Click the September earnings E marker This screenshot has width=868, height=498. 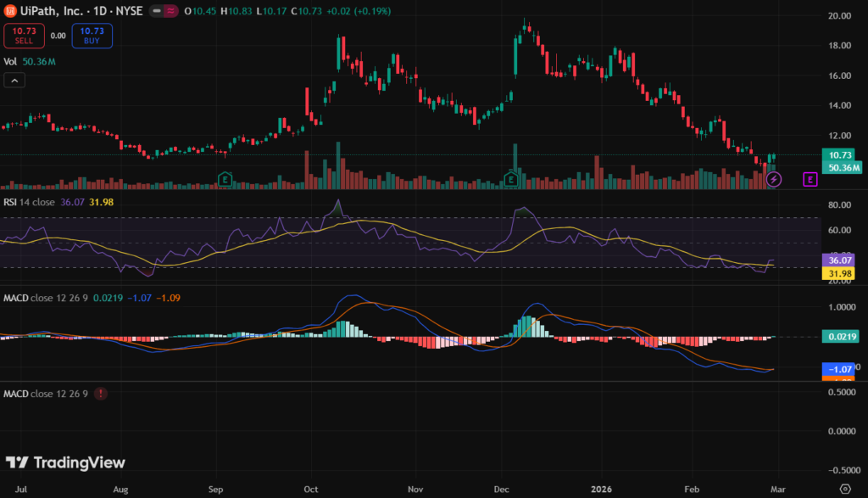pyautogui.click(x=225, y=179)
